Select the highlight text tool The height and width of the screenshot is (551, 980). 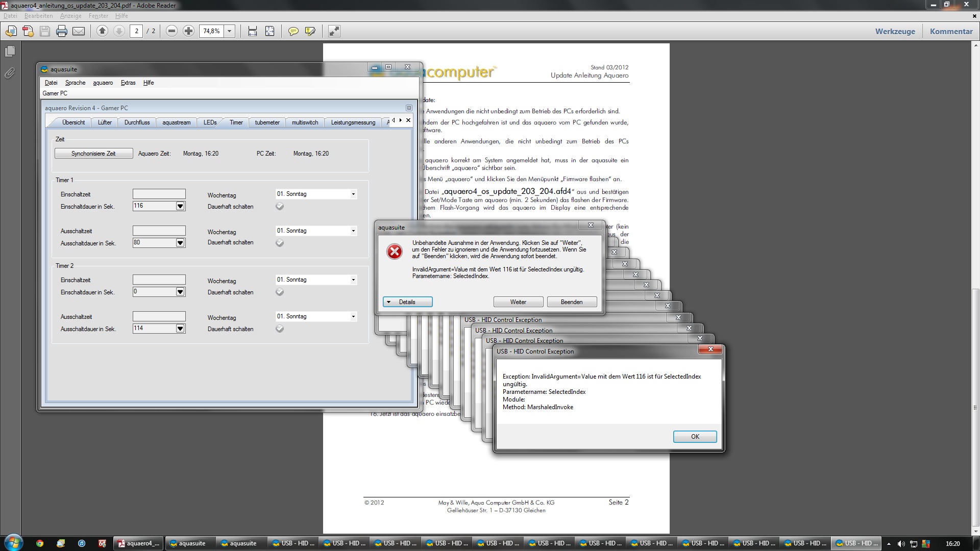[310, 31]
